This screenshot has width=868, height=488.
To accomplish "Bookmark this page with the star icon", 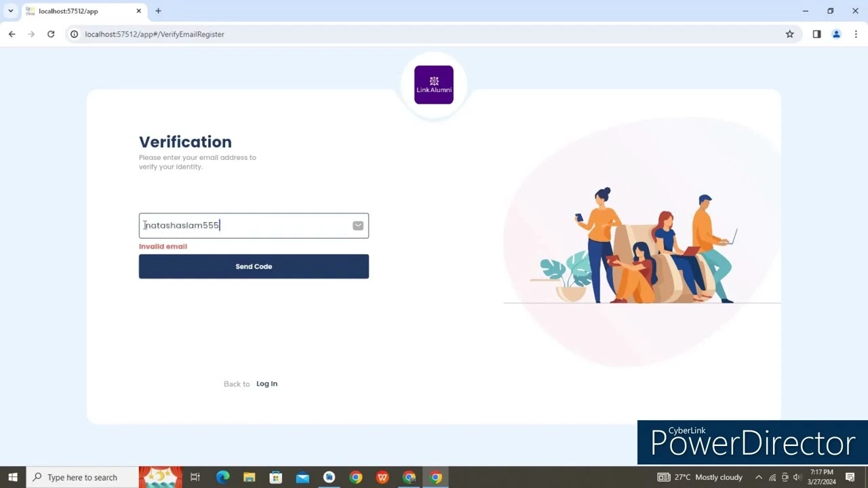I will coord(790,34).
